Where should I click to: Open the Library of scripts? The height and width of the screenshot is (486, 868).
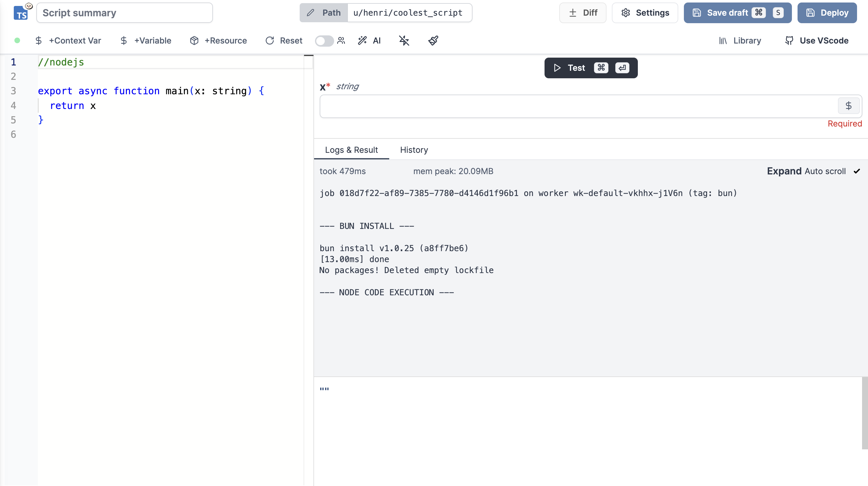(x=740, y=40)
